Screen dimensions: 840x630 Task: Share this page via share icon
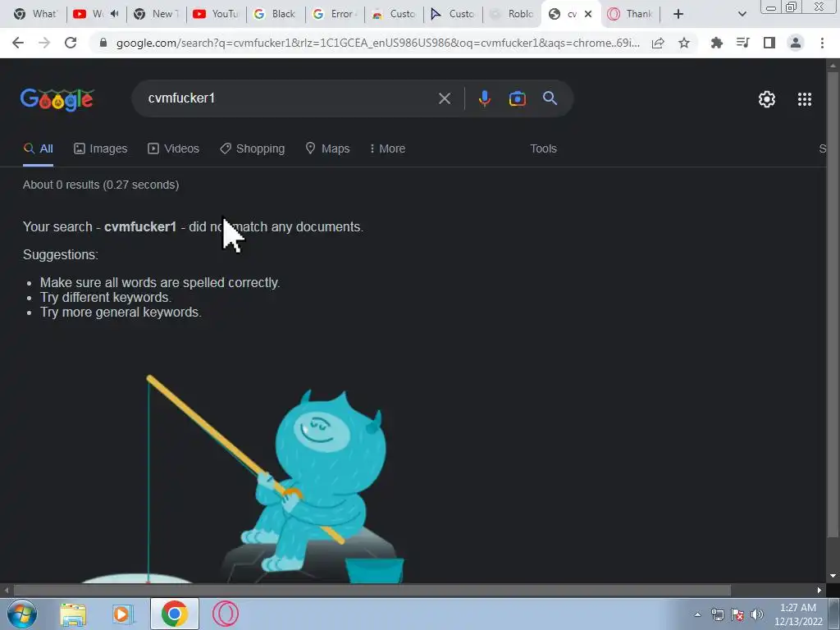[658, 43]
